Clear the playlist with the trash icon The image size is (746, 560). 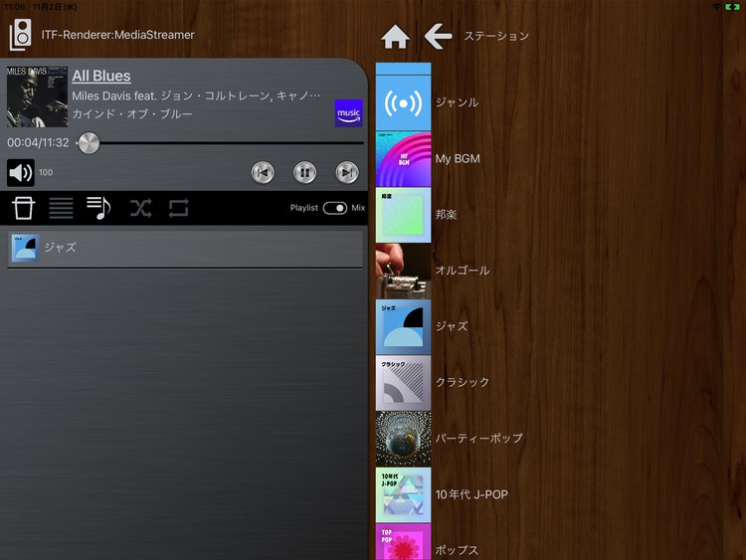click(22, 208)
